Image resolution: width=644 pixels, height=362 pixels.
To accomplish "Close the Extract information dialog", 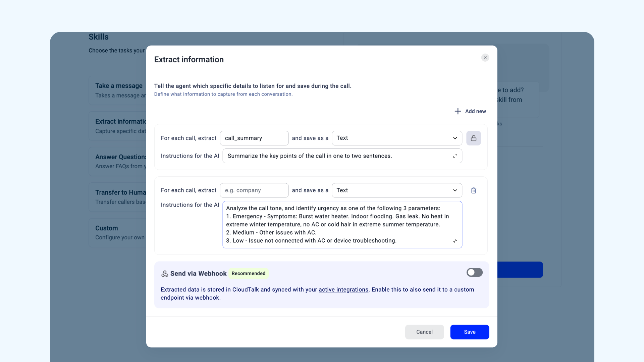I will click(x=485, y=58).
